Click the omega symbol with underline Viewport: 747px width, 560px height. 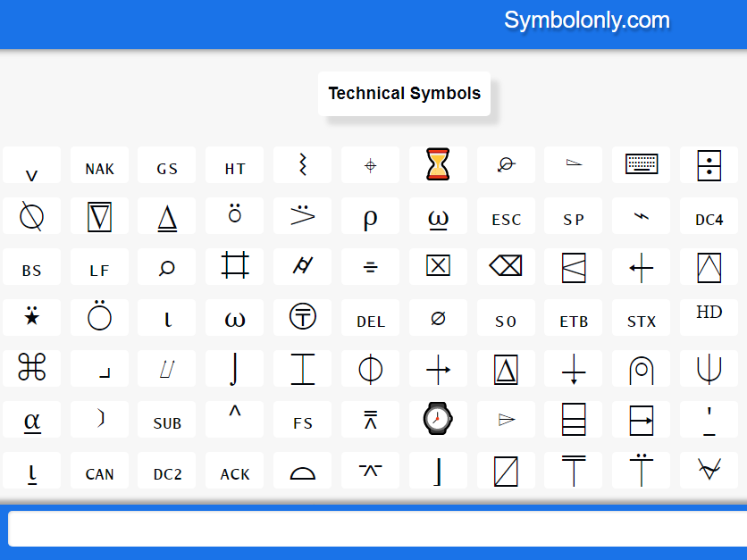438,216
